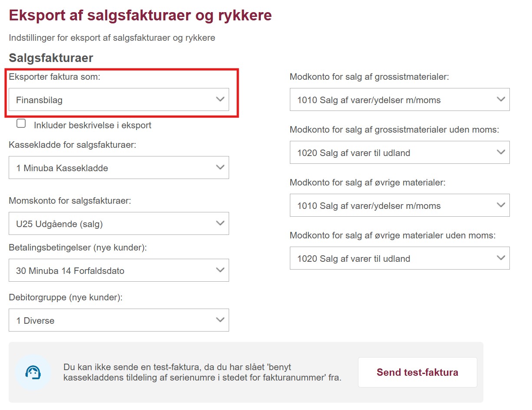
Task: Open 'Modkonto for salg af grossistmaterialer' dropdown
Action: tap(399, 100)
